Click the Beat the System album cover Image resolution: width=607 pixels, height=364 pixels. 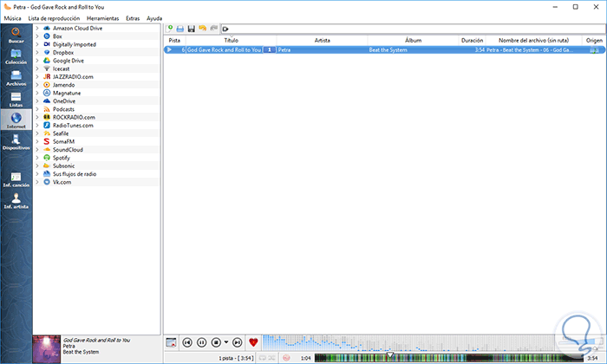[x=47, y=349]
